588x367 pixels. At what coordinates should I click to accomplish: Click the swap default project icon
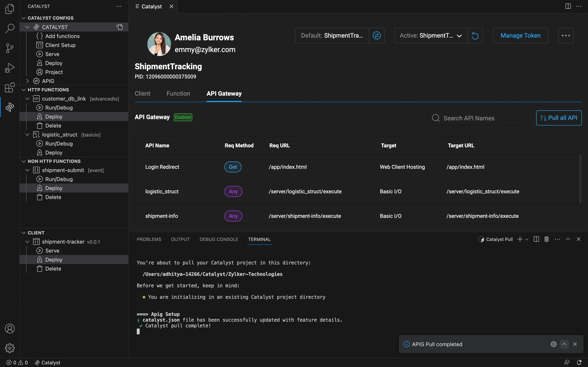[x=376, y=35]
